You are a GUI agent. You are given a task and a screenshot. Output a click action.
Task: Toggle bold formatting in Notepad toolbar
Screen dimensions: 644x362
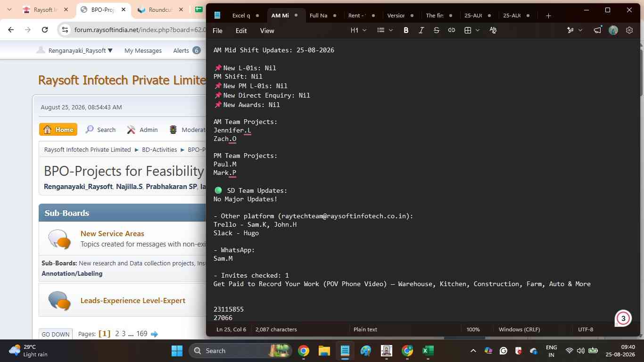point(406,30)
